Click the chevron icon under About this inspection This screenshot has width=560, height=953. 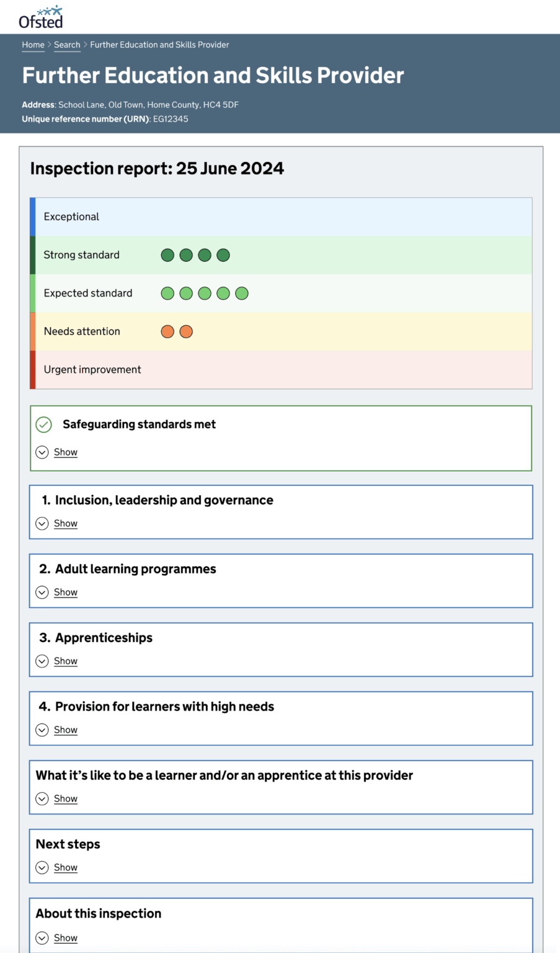point(42,938)
